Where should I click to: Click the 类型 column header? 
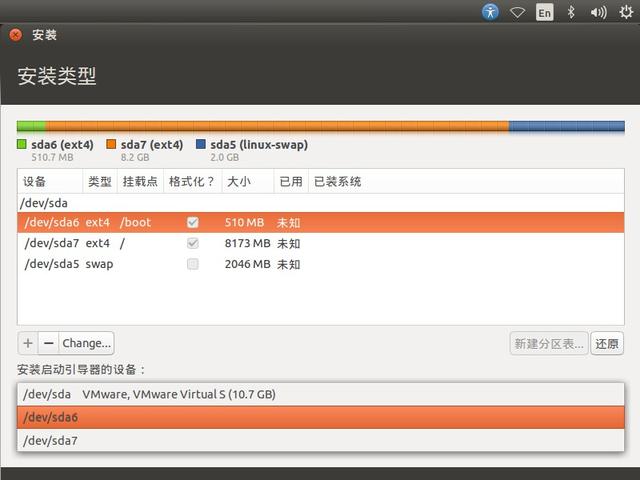tap(100, 181)
